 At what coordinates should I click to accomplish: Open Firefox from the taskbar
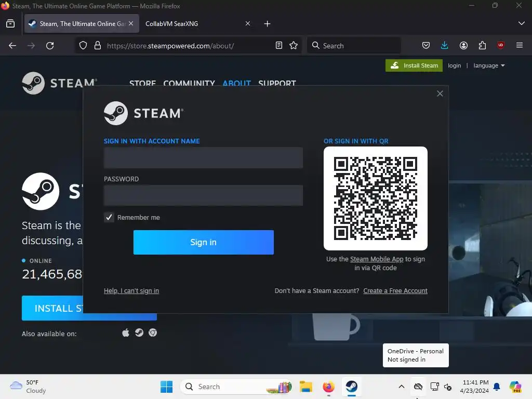(x=328, y=387)
